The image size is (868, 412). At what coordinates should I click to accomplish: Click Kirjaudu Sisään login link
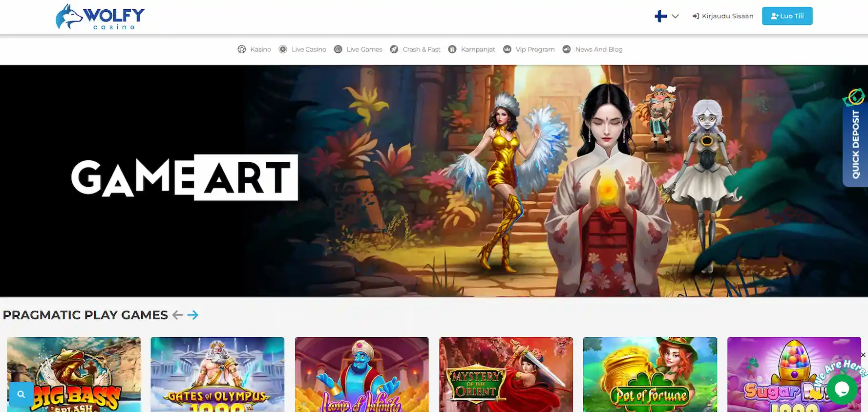click(723, 16)
